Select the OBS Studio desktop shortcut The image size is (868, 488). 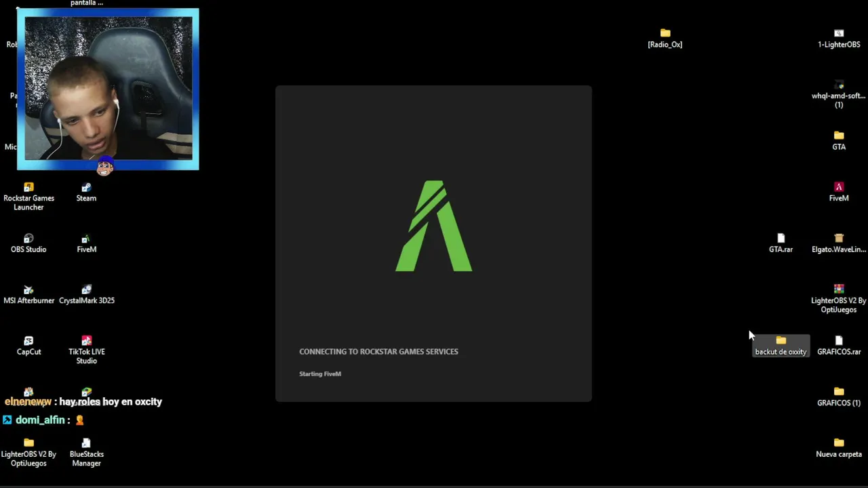coord(28,243)
